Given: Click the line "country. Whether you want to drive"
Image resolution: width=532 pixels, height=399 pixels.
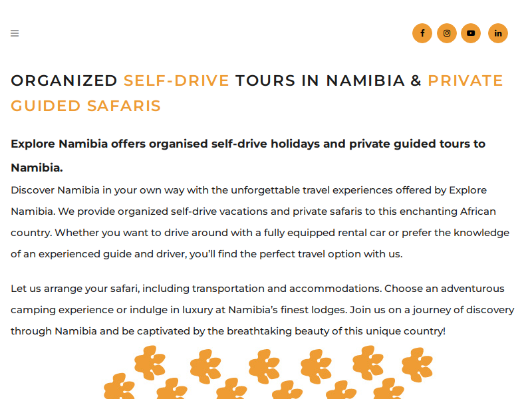Looking at the screenshot, I should (260, 233).
